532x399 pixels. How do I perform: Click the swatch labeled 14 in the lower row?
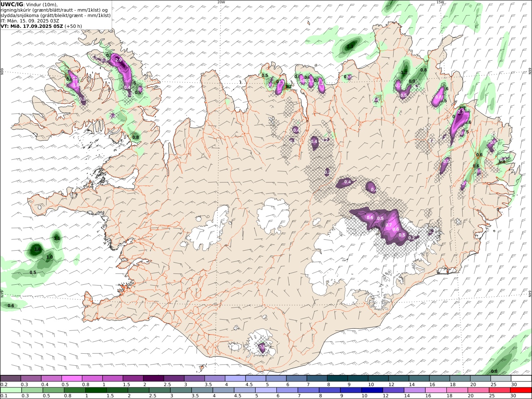coord(414,390)
